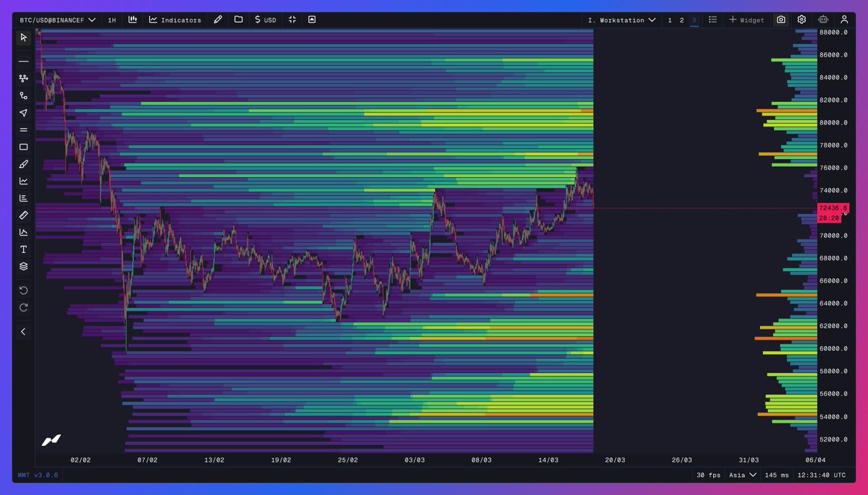Select the forecast chart tool
This screenshot has width=868, height=495.
(23, 232)
